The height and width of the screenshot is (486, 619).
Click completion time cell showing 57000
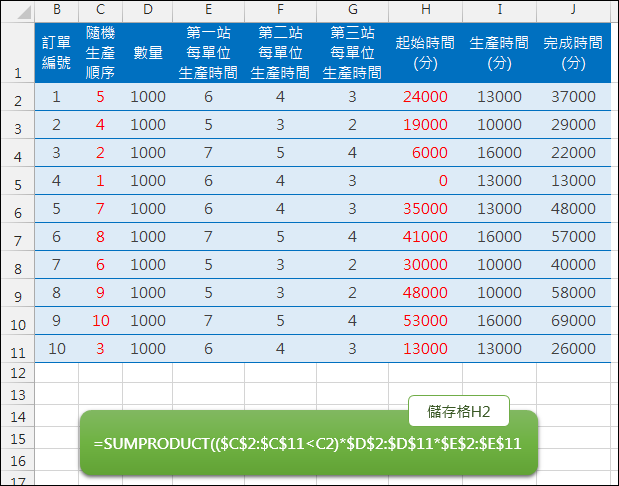(x=573, y=237)
